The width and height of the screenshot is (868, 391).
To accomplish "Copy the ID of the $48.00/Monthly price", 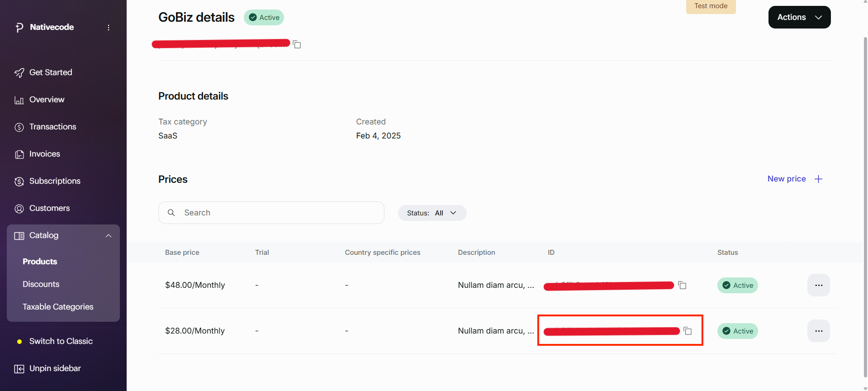I will [x=683, y=285].
